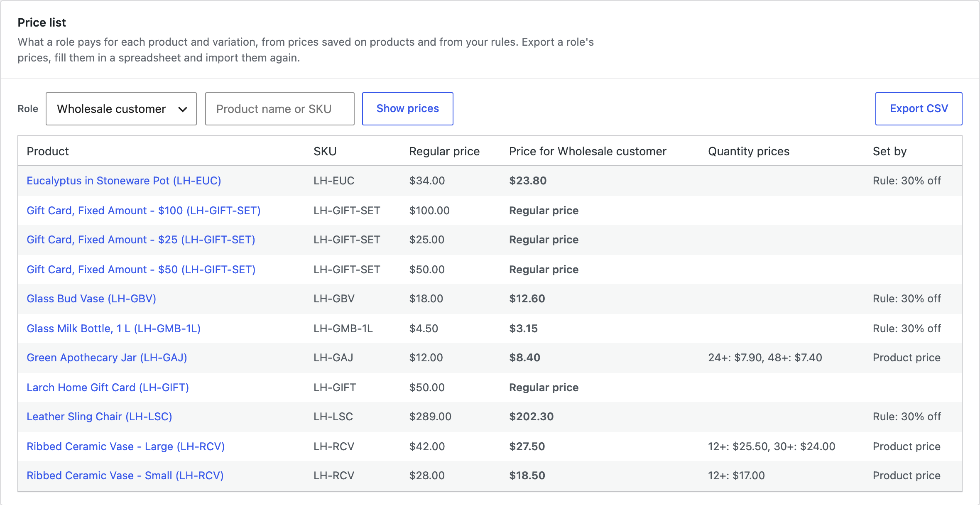Viewport: 980px width, 505px height.
Task: Click the SKU cell LH-GIFT
Action: tap(335, 387)
